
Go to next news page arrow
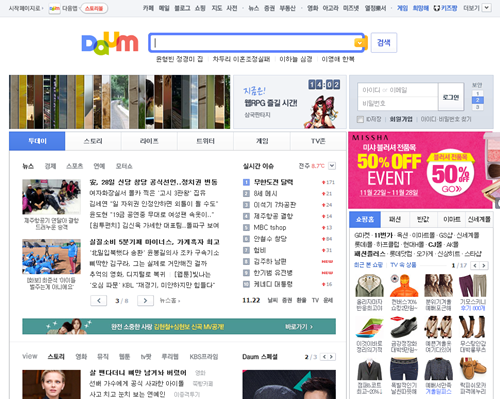[x=145, y=300]
